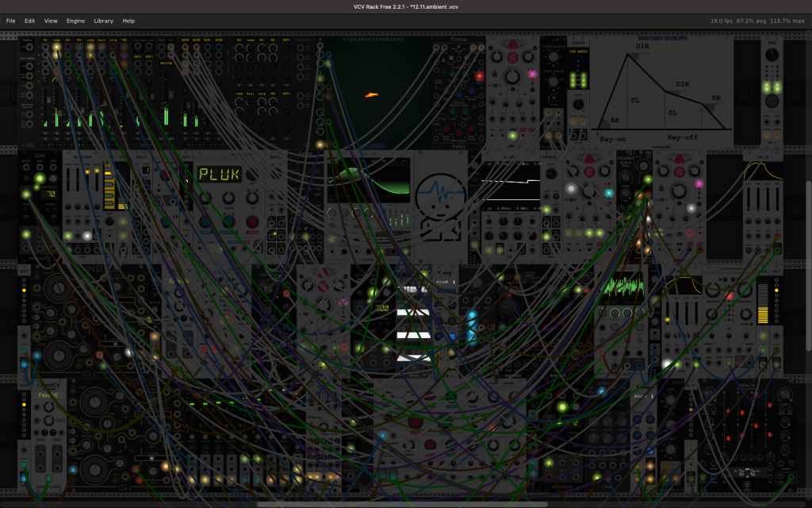812x508 pixels.
Task: Select the bass track label on mixer
Action: click(x=102, y=40)
